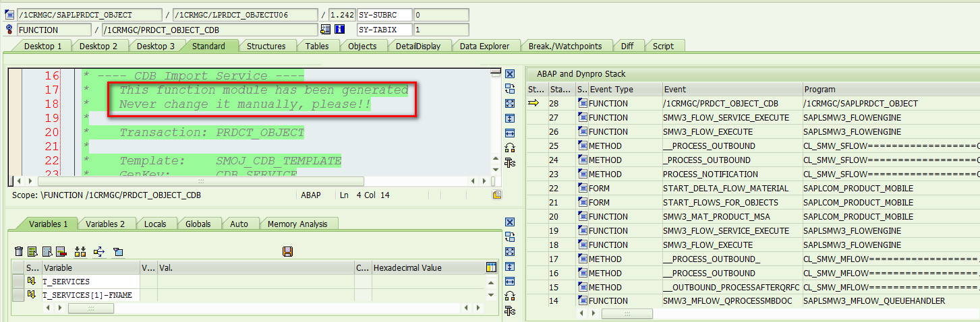Screen dimensions: 980x322
Task: Open the Script tab
Action: click(663, 46)
